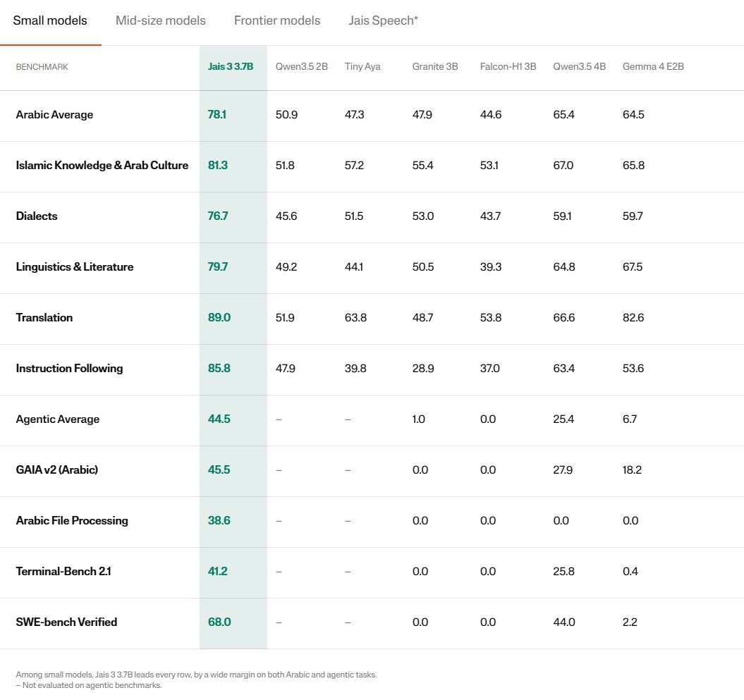Select Jais Translation score 89.0
This screenshot has width=744, height=700.
(219, 317)
